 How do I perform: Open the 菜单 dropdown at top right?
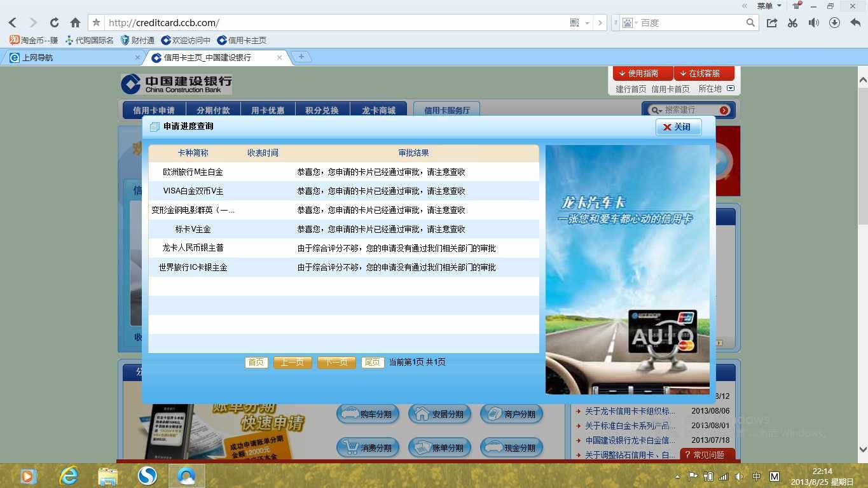coord(766,6)
